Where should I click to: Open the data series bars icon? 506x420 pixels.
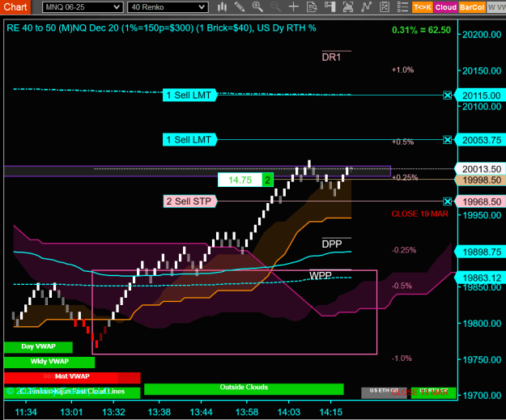coord(348,6)
